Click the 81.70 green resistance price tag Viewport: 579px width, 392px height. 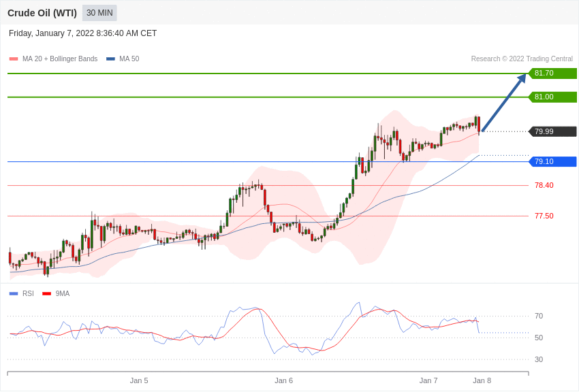click(x=553, y=73)
